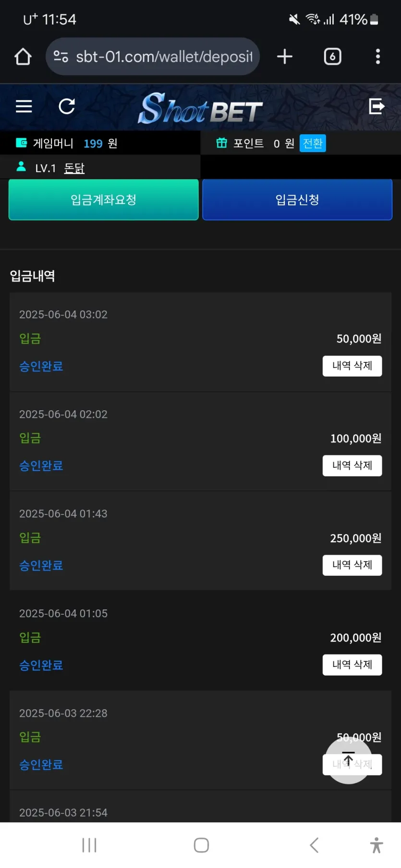Delete the 200,000원 deposit record

pyautogui.click(x=352, y=665)
